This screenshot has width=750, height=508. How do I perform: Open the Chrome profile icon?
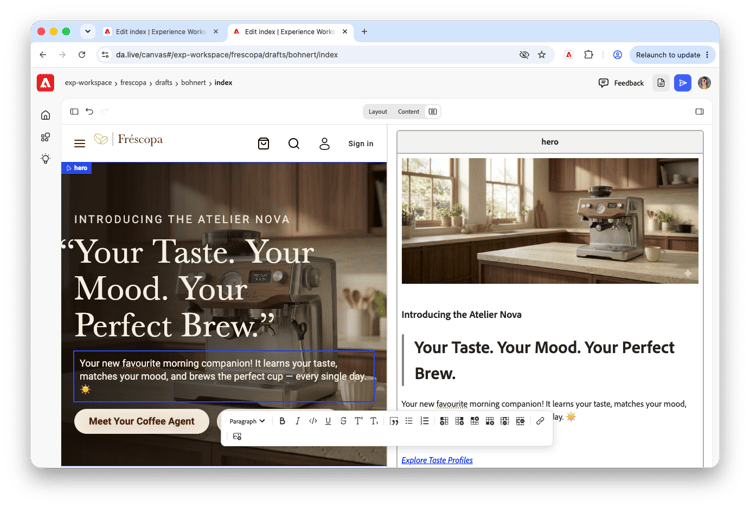pyautogui.click(x=618, y=55)
